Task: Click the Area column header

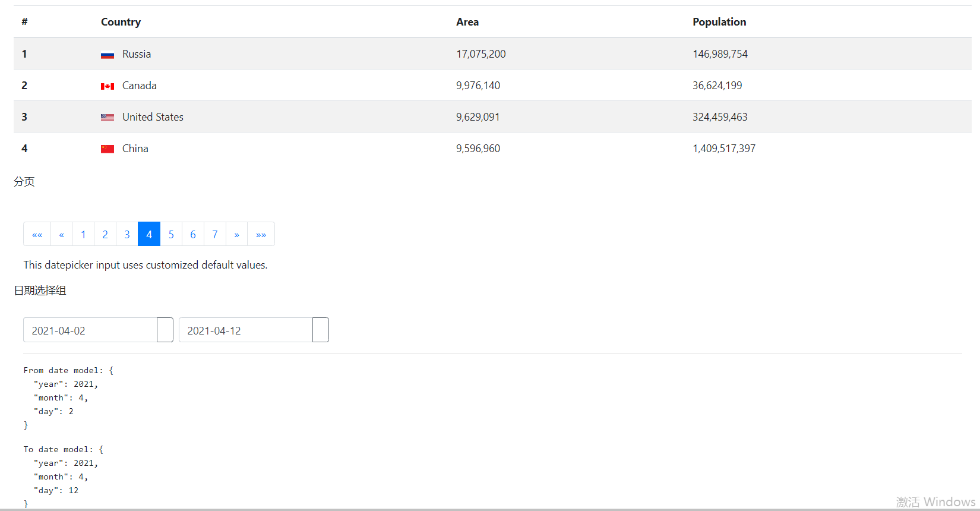Action: 467,22
